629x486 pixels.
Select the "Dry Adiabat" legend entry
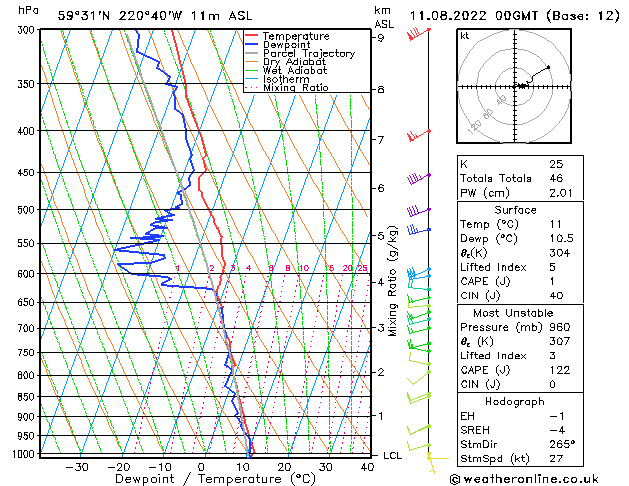click(x=294, y=62)
